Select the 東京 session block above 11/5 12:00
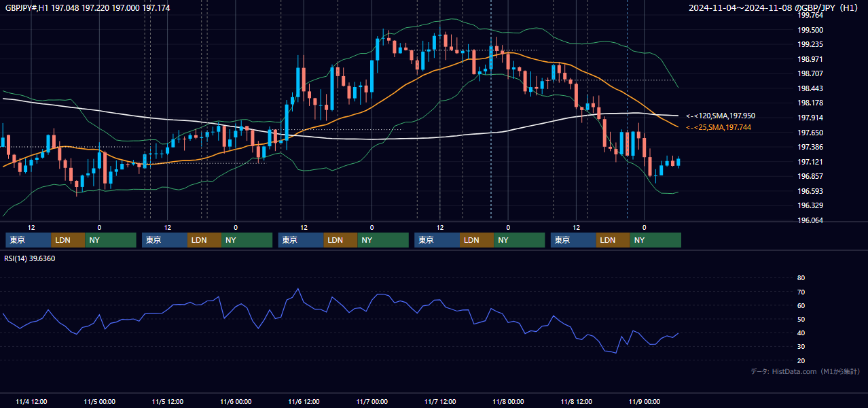Image resolution: width=868 pixels, height=408 pixels. (x=165, y=240)
